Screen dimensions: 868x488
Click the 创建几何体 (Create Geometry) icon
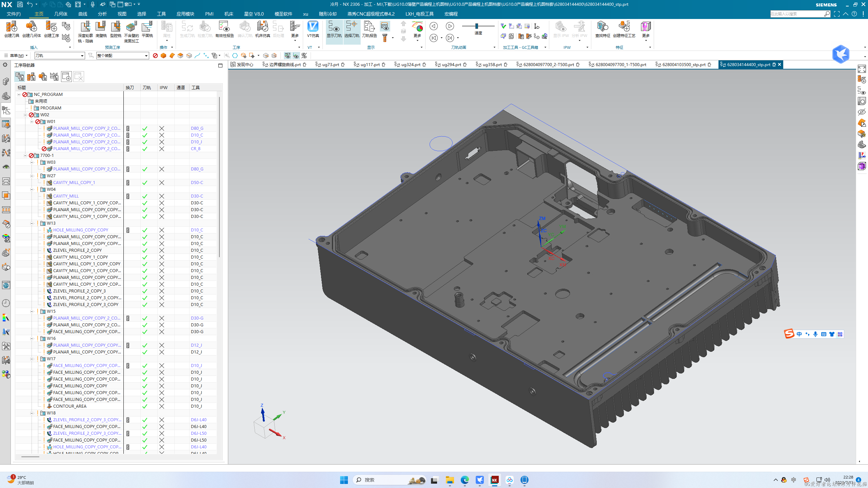(32, 29)
